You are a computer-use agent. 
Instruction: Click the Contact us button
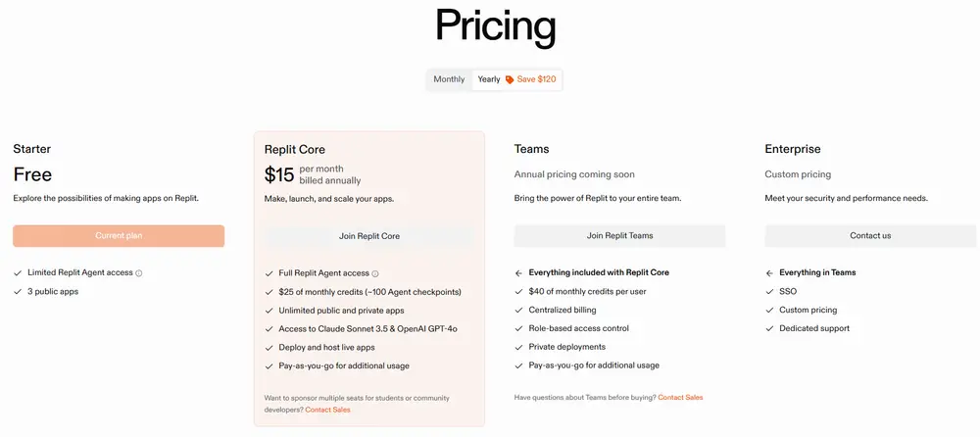point(870,236)
